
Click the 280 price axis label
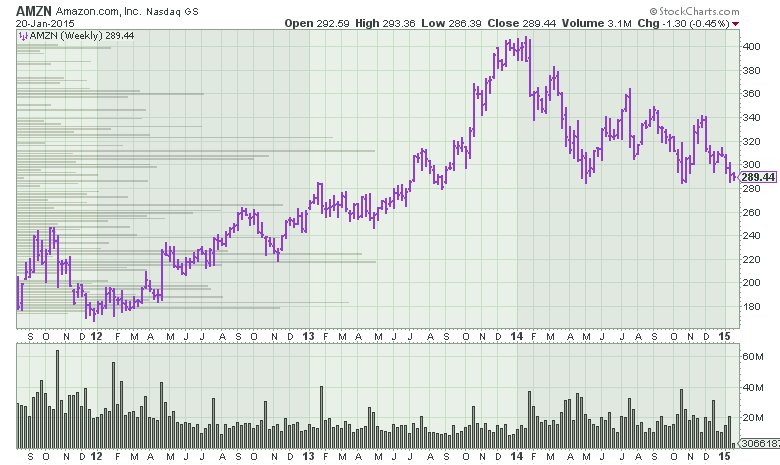[x=751, y=188]
